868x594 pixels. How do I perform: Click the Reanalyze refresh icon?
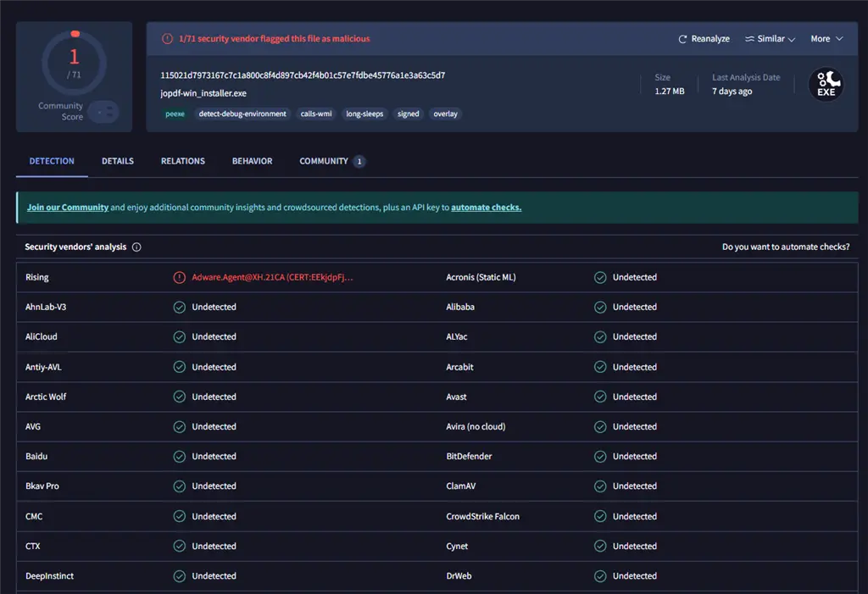[682, 39]
